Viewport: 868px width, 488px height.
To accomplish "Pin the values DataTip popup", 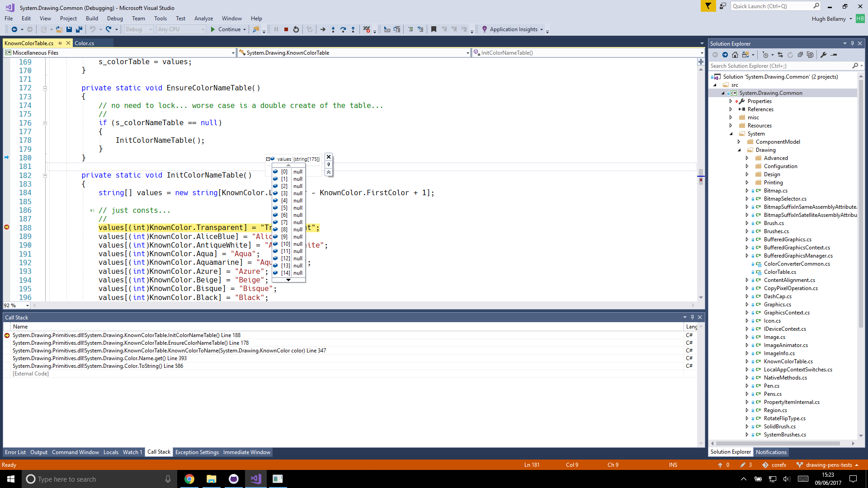I will click(329, 164).
